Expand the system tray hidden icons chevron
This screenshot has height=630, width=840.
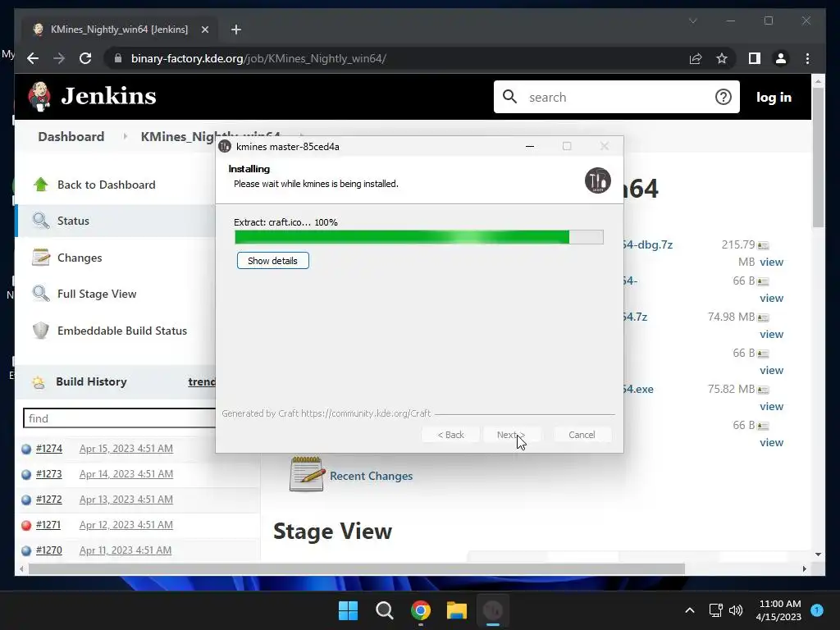tap(690, 610)
